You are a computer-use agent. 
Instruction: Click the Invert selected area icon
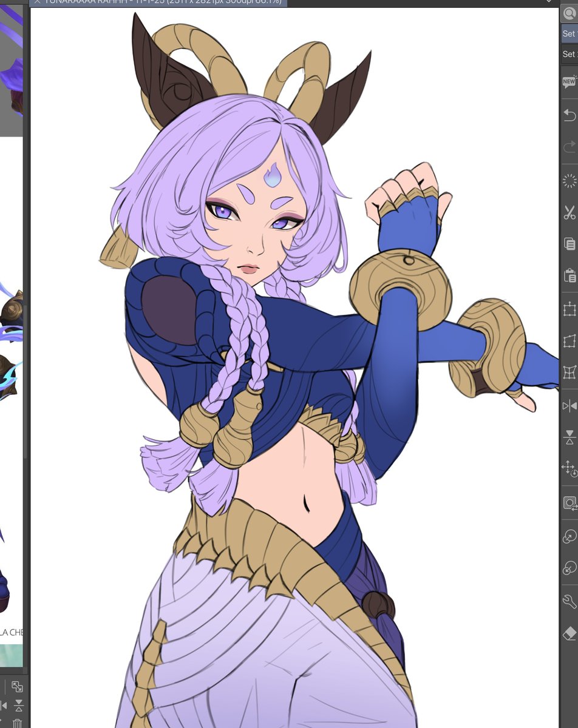(x=569, y=503)
